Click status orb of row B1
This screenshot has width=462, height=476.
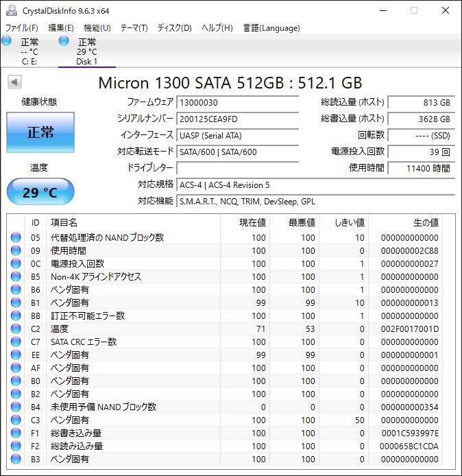coord(16,302)
